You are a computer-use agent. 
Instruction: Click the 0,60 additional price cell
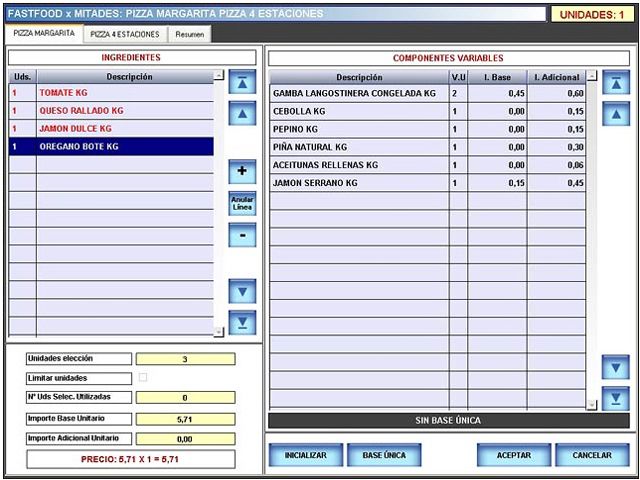[x=557, y=93]
